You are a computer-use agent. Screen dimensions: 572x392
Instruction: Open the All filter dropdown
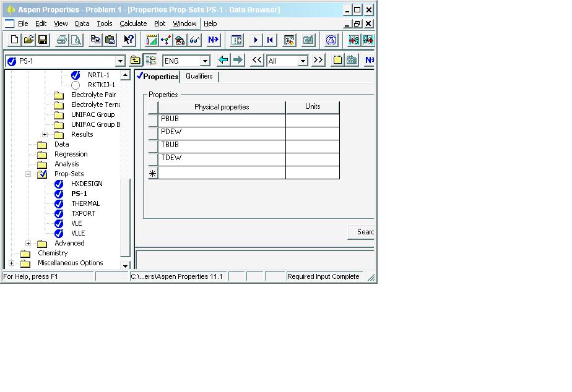[303, 61]
